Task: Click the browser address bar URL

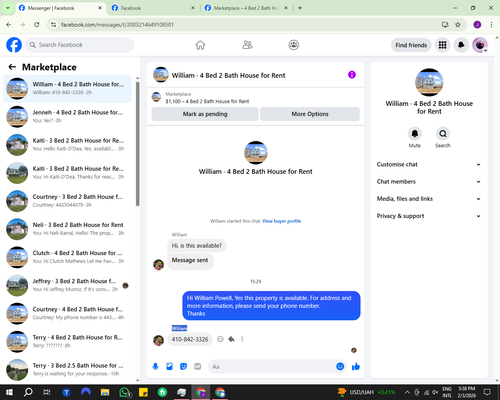Action: 117,25
